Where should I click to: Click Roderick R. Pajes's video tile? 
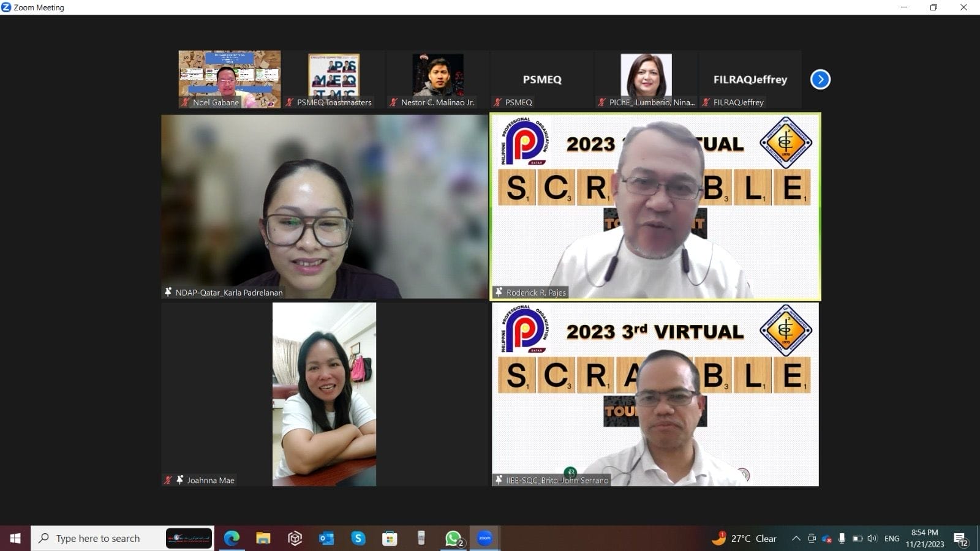pyautogui.click(x=655, y=207)
